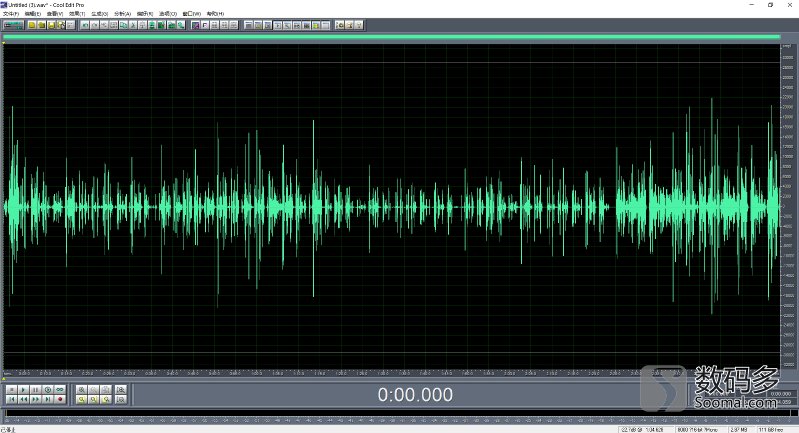
Task: Toggle the purple spectral view icon
Action: click(x=195, y=25)
